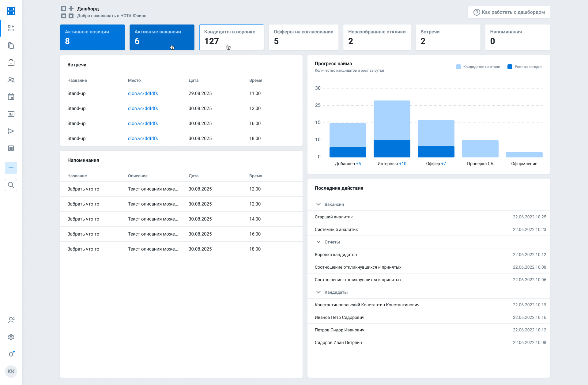Open the reports chart icon in sidebar

[x=11, y=114]
